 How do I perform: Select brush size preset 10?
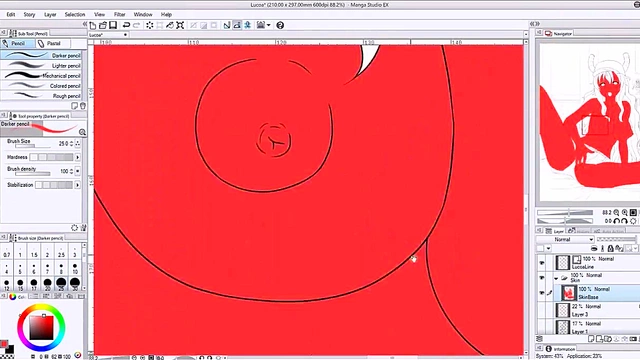pos(75,269)
